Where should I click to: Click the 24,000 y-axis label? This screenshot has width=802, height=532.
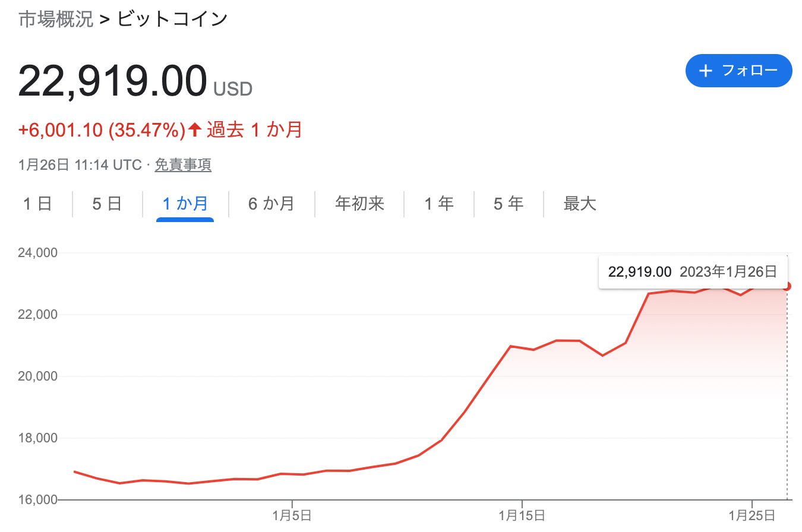click(38, 253)
